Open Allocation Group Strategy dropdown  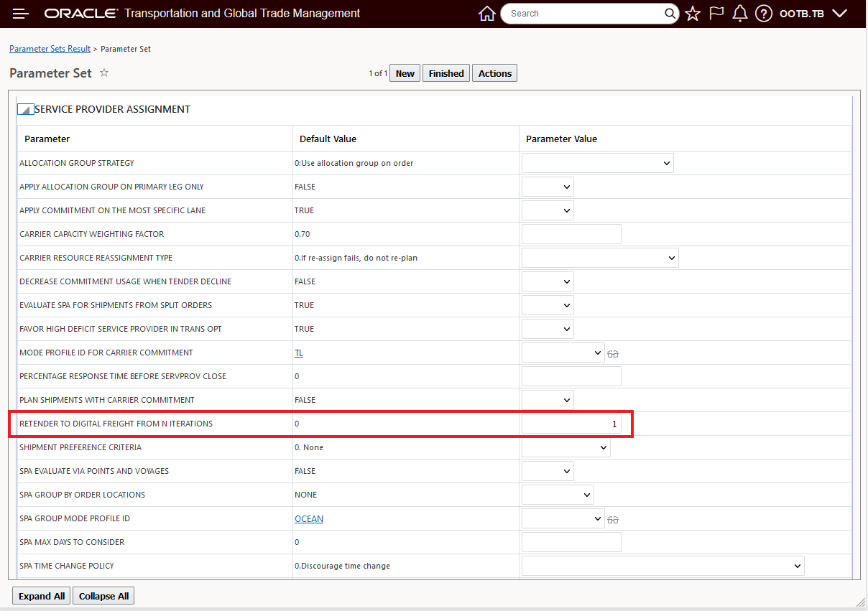point(598,163)
